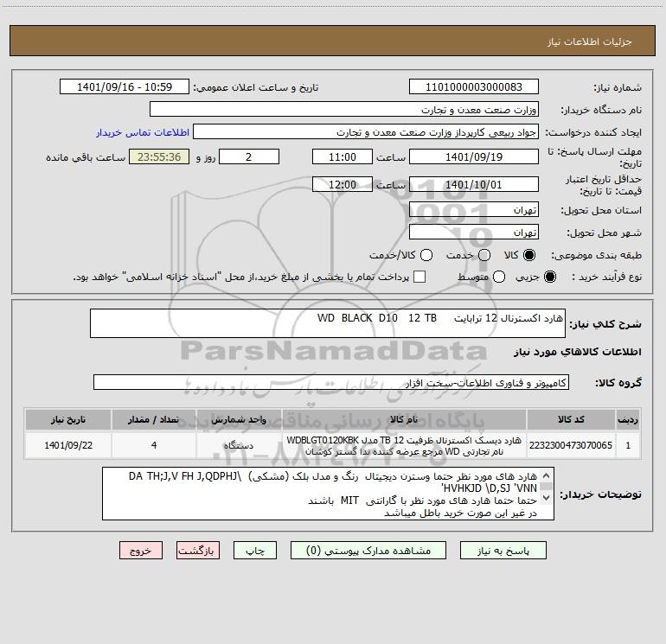
Task: Click the remaining time 23:55:36 field
Action: tap(159, 156)
